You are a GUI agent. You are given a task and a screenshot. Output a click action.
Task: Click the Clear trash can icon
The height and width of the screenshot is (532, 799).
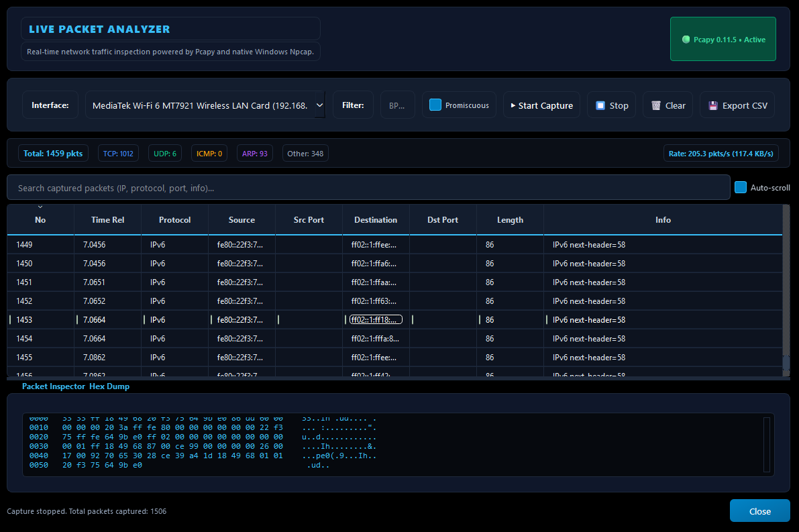coord(656,105)
